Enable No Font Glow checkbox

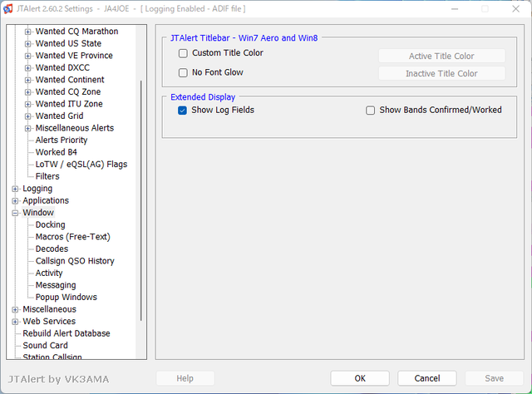coord(183,72)
